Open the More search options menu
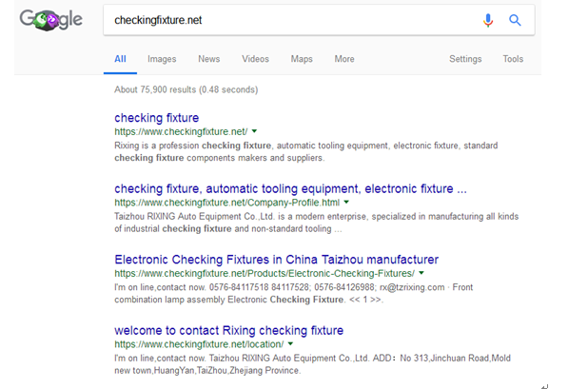The width and height of the screenshot is (588, 389). pos(344,59)
